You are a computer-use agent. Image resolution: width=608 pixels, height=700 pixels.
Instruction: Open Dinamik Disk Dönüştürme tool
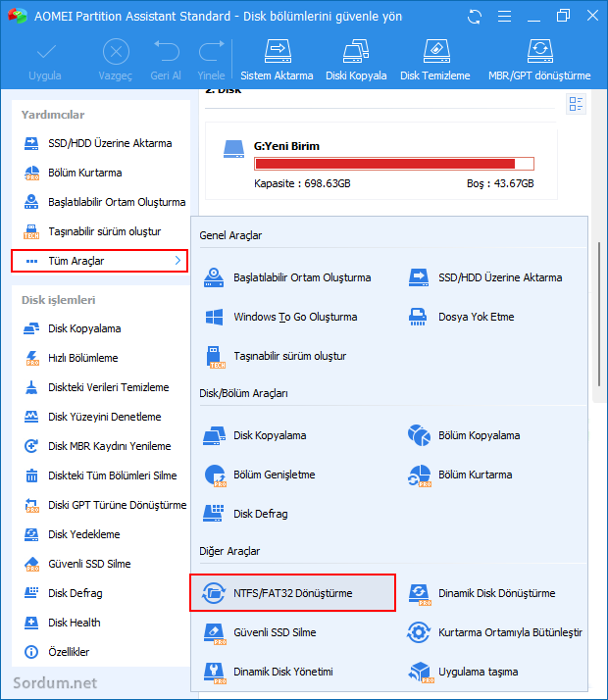[x=481, y=593]
